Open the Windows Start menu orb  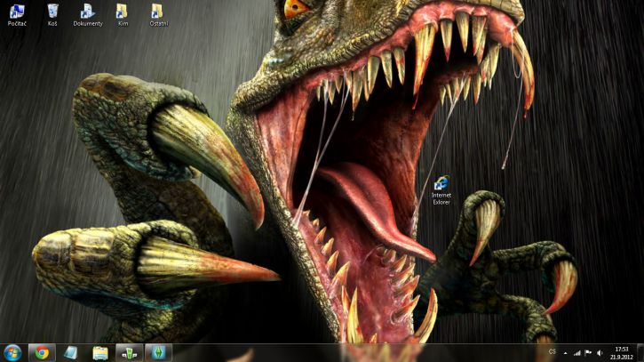click(x=12, y=353)
